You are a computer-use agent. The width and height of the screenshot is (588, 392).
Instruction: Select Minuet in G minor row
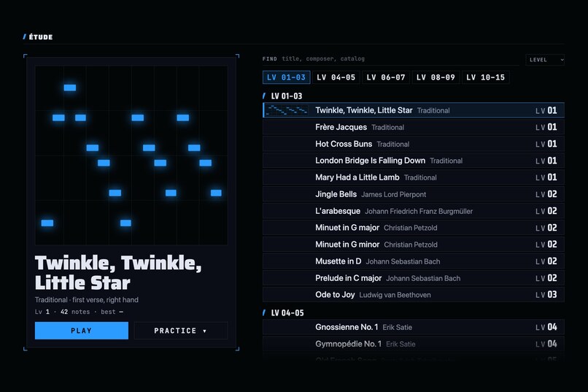click(x=413, y=245)
